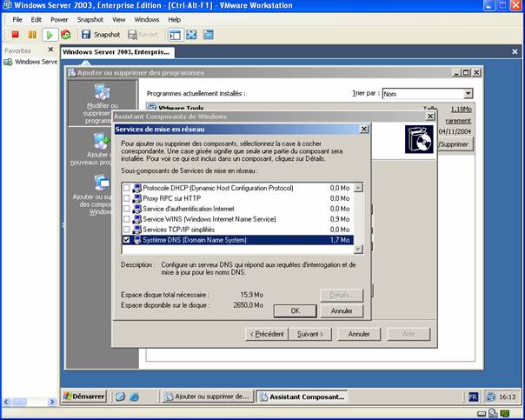Open the Trier par dropdown
Image resolution: width=525 pixels, height=420 pixels.
tap(469, 93)
